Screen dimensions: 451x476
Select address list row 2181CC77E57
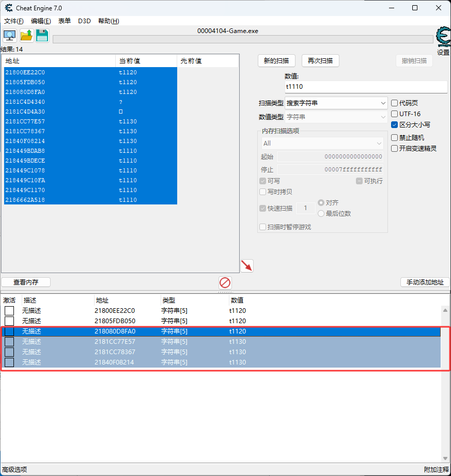[221, 342]
